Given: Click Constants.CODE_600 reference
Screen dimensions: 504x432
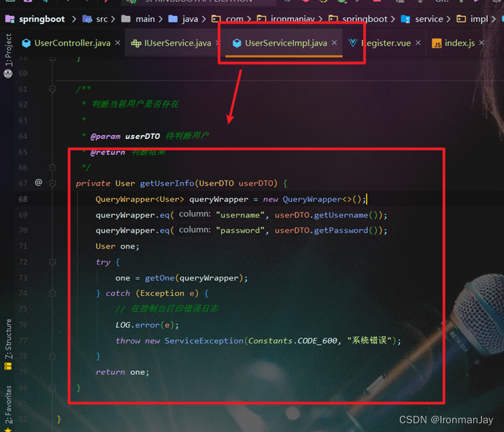Looking at the screenshot, I should pos(293,341).
